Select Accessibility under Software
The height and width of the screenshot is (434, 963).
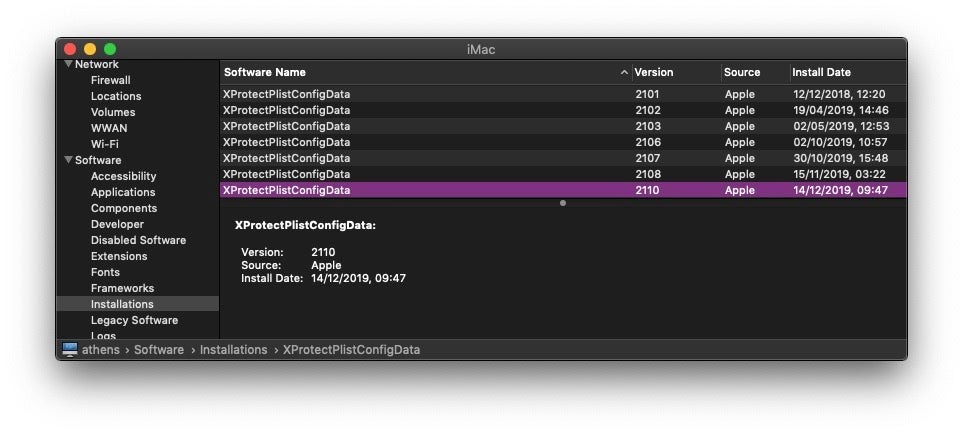pyautogui.click(x=123, y=176)
